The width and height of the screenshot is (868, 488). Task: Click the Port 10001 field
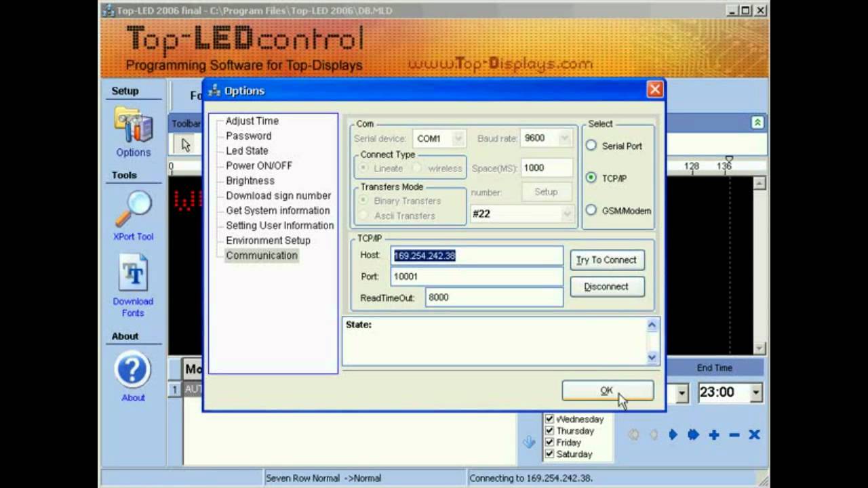coord(477,277)
